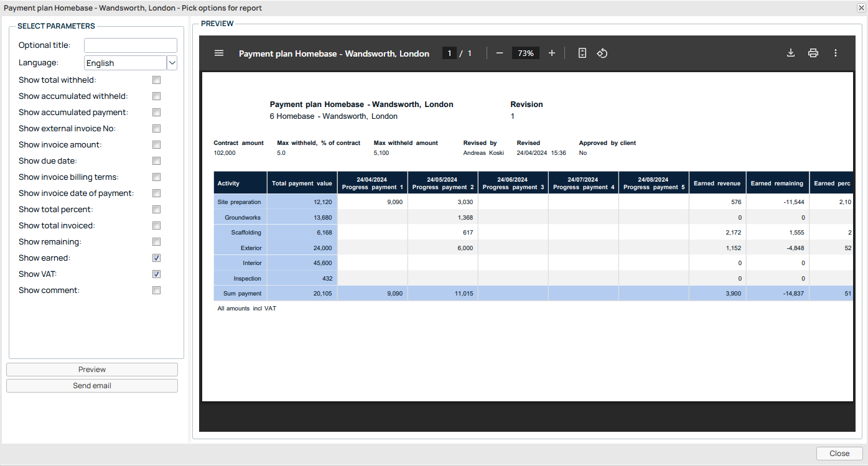Tick Show invoice billing terms checkbox
868x466 pixels.
[157, 177]
